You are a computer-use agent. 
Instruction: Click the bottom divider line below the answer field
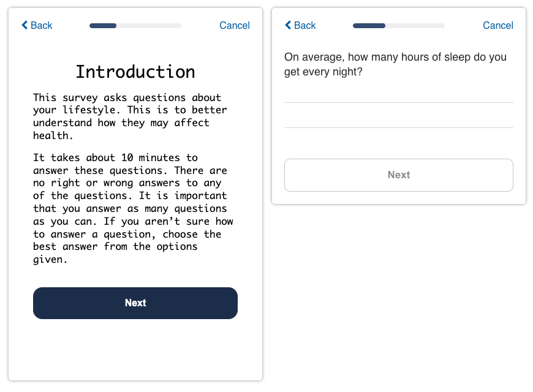pyautogui.click(x=398, y=127)
